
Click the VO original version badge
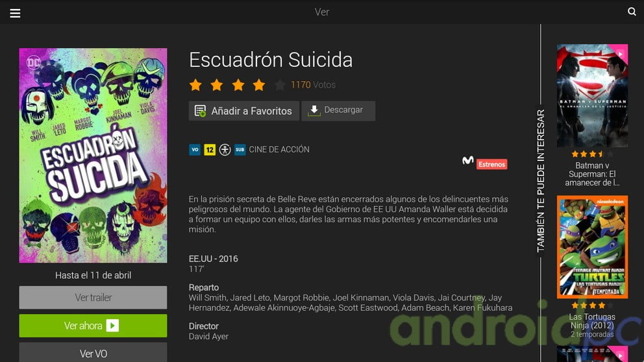click(195, 150)
